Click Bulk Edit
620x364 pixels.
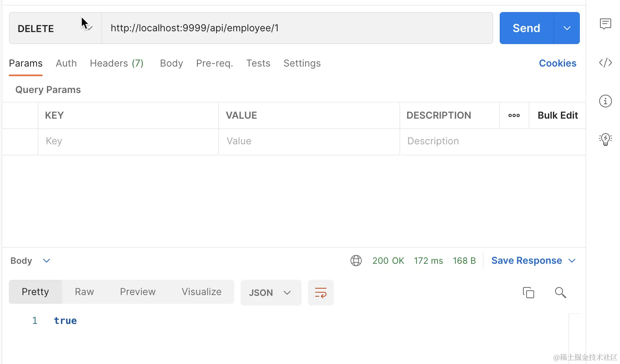click(x=557, y=115)
